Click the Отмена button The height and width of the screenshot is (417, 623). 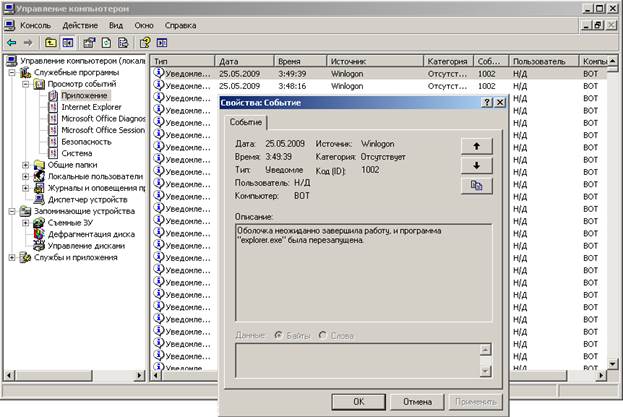click(417, 401)
